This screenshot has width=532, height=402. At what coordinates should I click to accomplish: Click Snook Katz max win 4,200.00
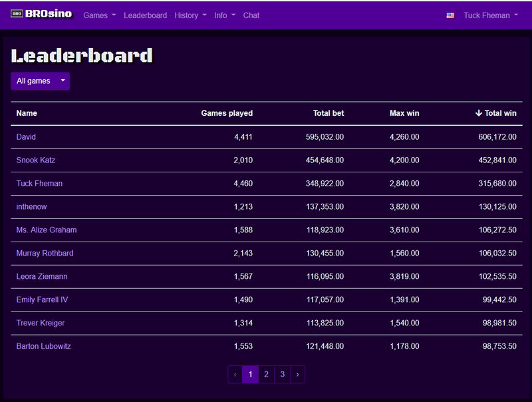(x=404, y=160)
